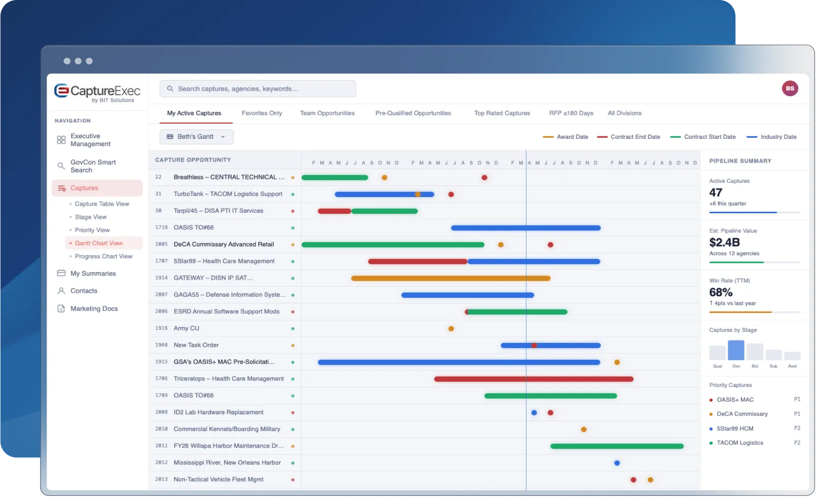Viewport: 821px width, 504px height.
Task: Open Team Opportunities tab
Action: (x=327, y=113)
